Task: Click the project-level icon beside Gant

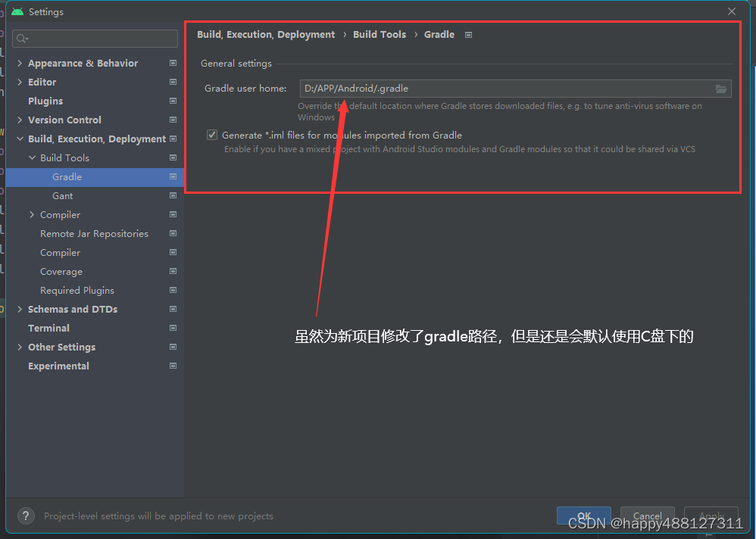Action: 173,195
